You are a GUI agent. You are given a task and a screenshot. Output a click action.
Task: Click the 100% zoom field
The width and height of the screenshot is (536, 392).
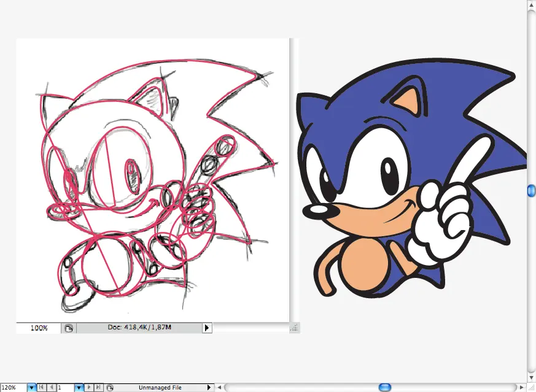click(x=39, y=328)
